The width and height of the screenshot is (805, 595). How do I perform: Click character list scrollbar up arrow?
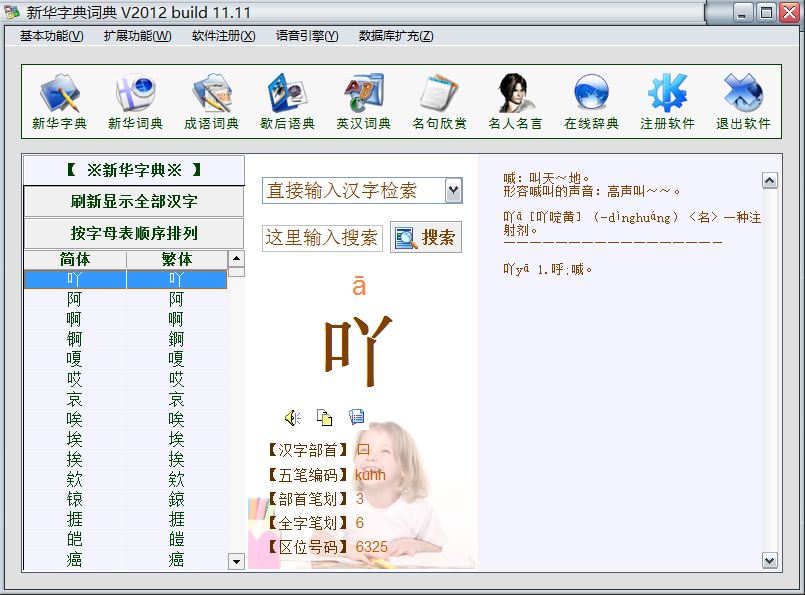[236, 258]
